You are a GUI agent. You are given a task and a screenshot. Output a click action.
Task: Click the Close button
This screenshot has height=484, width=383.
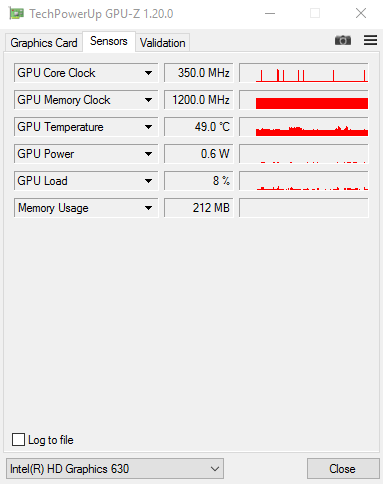click(343, 469)
